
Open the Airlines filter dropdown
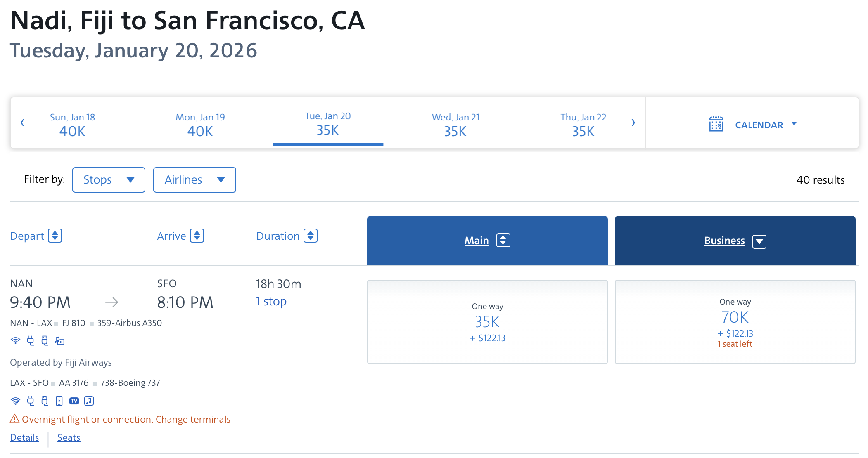coord(194,180)
